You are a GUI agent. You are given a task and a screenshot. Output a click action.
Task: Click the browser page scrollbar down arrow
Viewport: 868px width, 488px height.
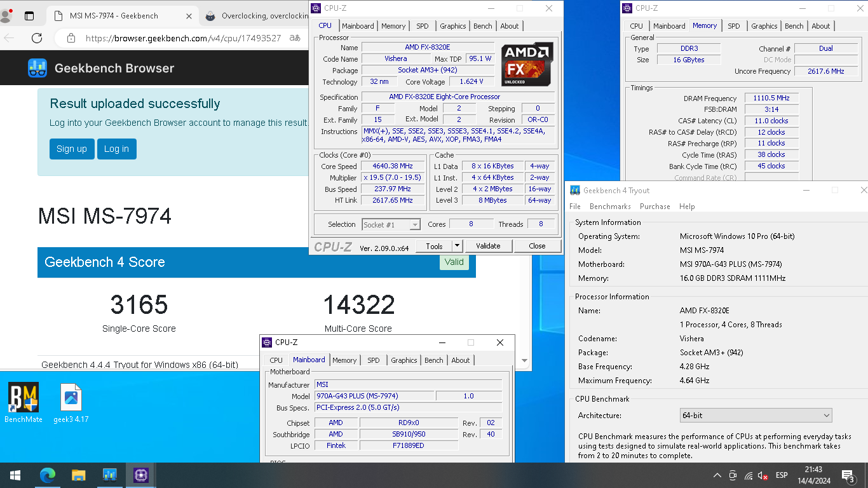(x=524, y=360)
